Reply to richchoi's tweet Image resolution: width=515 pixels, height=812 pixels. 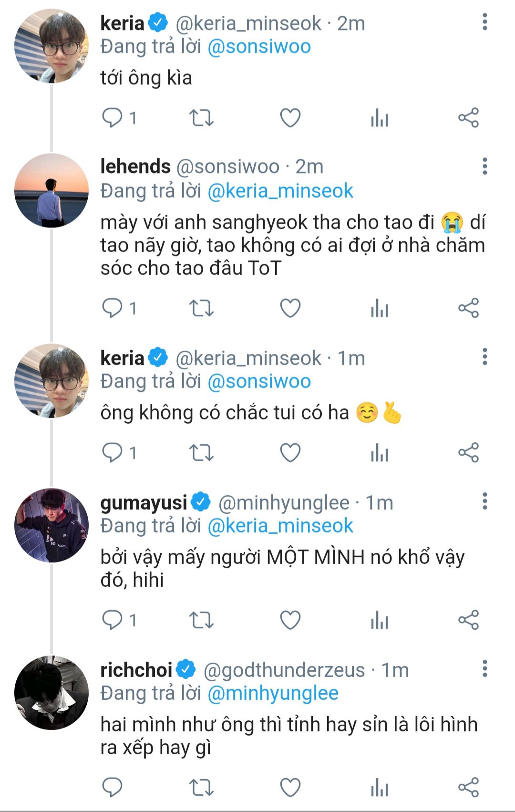tap(113, 787)
